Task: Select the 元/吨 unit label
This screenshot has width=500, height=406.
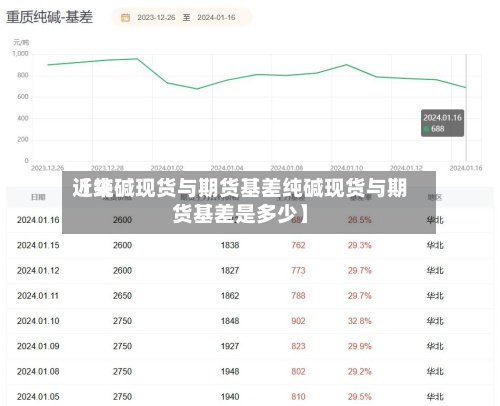Action: (21, 42)
